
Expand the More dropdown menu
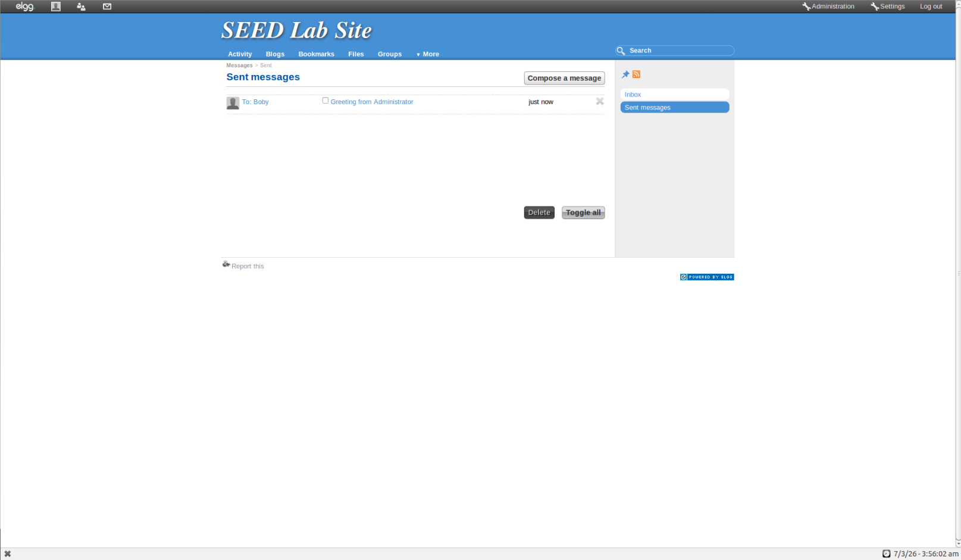pyautogui.click(x=428, y=54)
